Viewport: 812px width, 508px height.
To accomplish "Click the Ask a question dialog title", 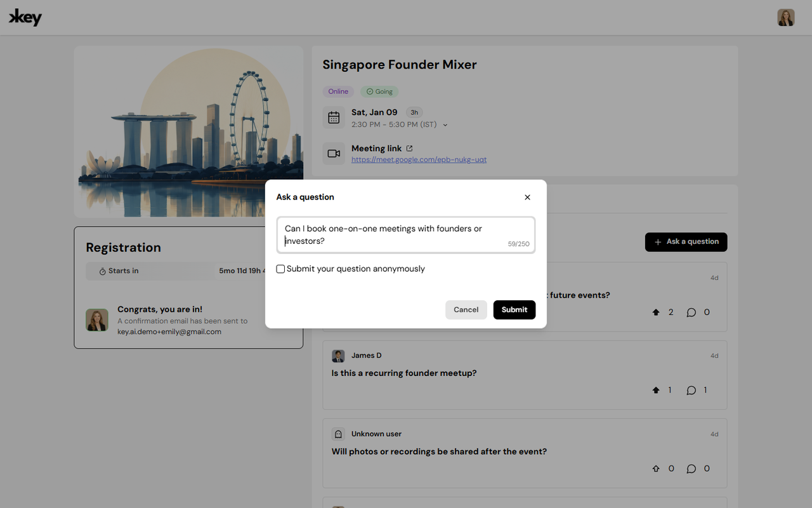I will pyautogui.click(x=305, y=197).
